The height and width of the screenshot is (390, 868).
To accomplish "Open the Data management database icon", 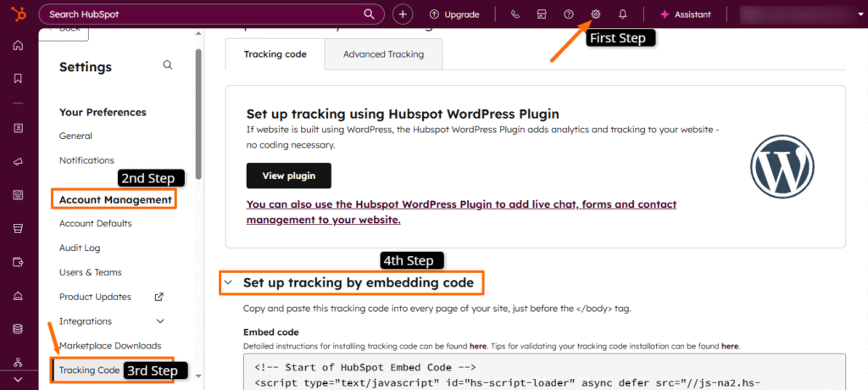I will 19,329.
